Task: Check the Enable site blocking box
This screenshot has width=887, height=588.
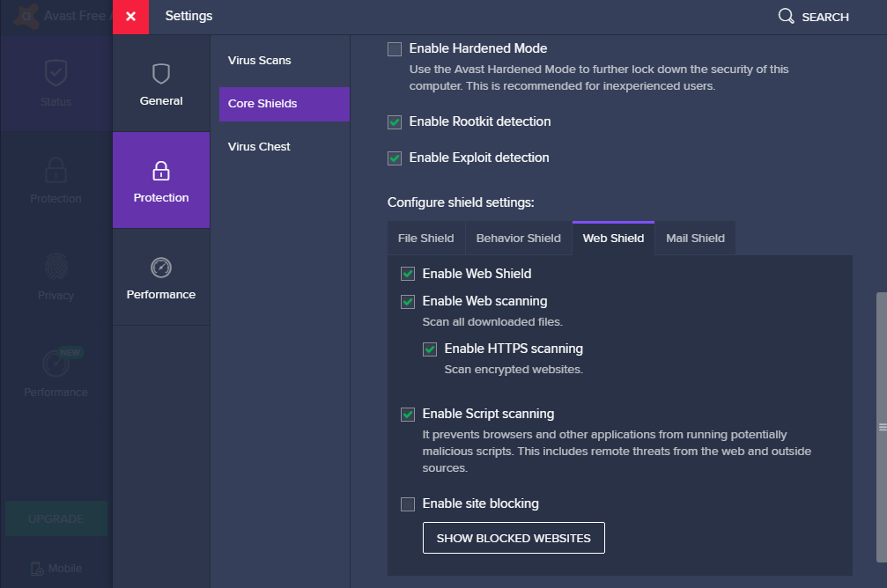Action: pyautogui.click(x=408, y=504)
